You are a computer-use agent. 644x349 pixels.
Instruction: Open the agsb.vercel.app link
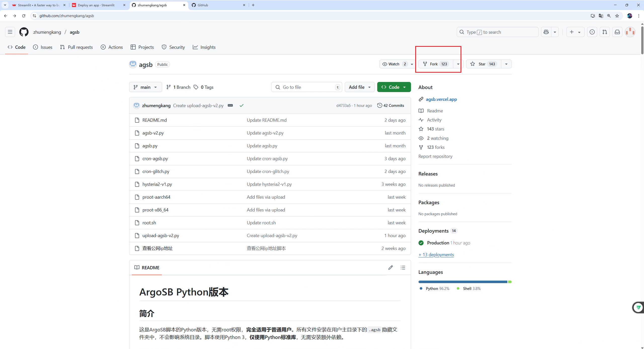click(441, 99)
